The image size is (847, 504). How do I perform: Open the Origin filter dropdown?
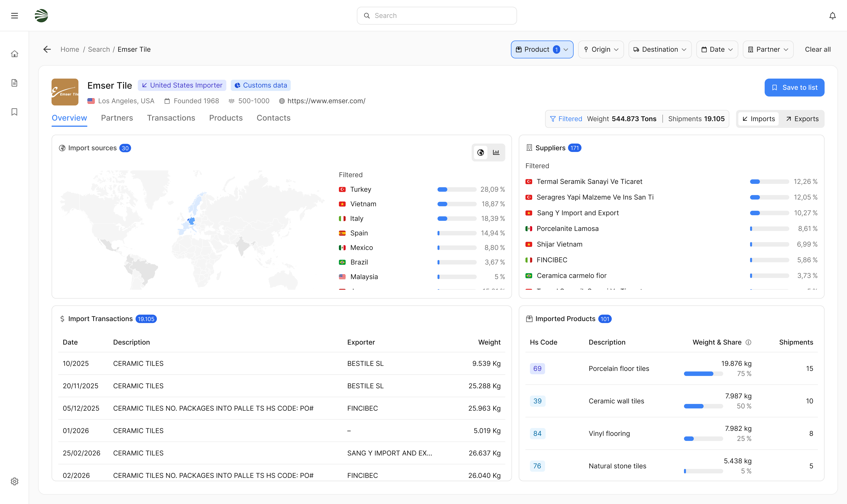601,49
